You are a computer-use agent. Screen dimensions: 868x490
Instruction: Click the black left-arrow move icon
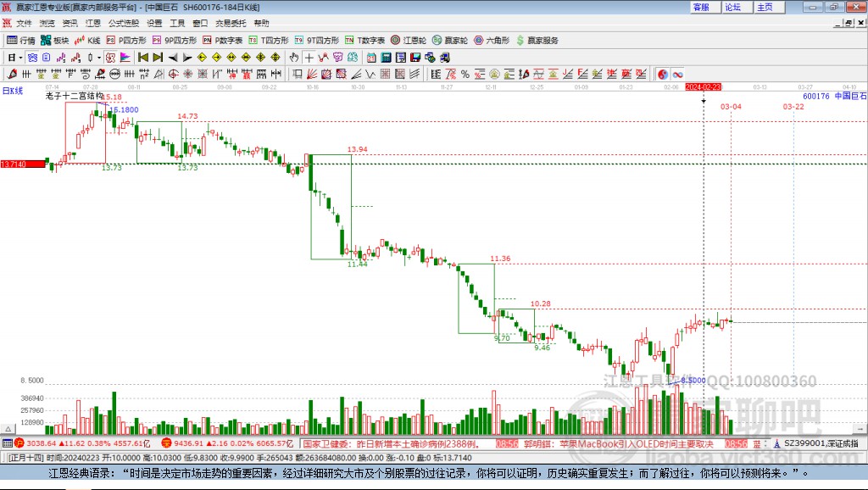click(x=173, y=58)
